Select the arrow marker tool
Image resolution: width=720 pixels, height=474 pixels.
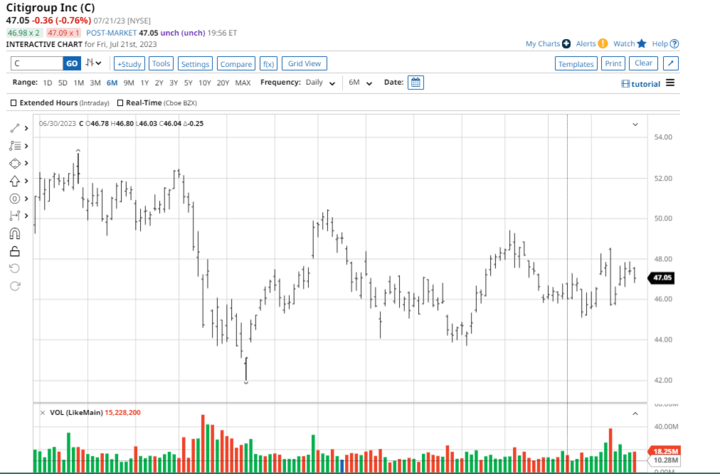click(15, 181)
